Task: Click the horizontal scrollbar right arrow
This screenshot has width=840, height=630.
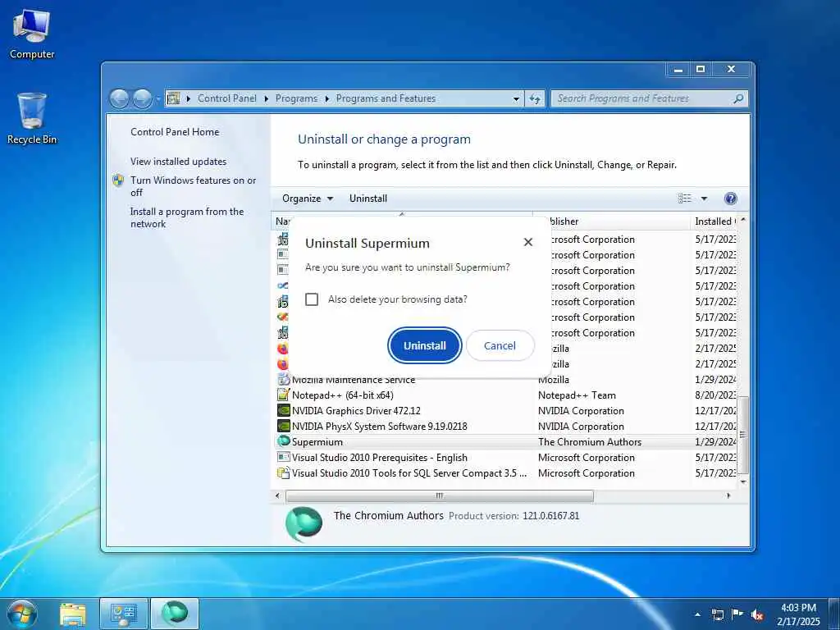Action: 728,496
